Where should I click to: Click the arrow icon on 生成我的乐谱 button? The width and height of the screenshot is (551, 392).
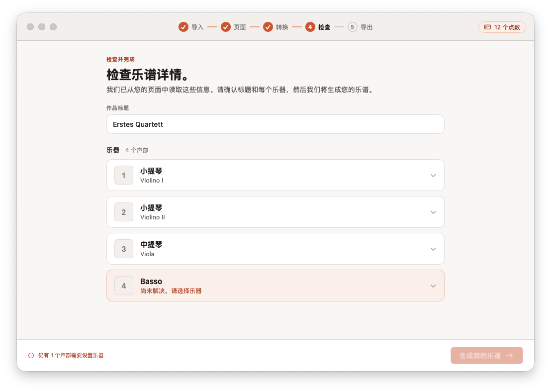click(x=510, y=356)
